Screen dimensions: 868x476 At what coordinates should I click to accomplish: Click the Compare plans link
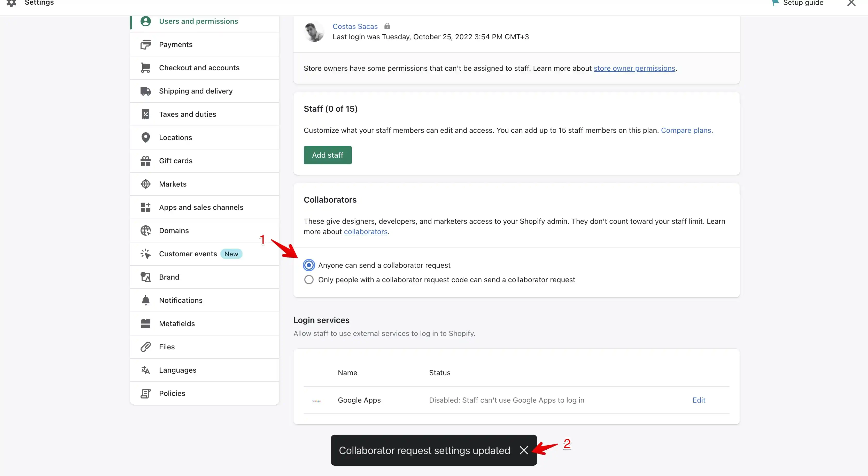coord(687,130)
